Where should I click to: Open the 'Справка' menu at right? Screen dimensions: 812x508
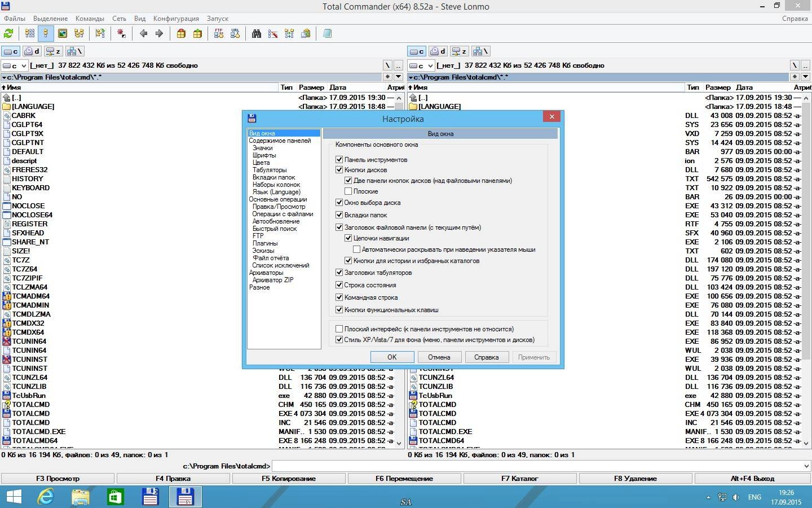tap(795, 19)
